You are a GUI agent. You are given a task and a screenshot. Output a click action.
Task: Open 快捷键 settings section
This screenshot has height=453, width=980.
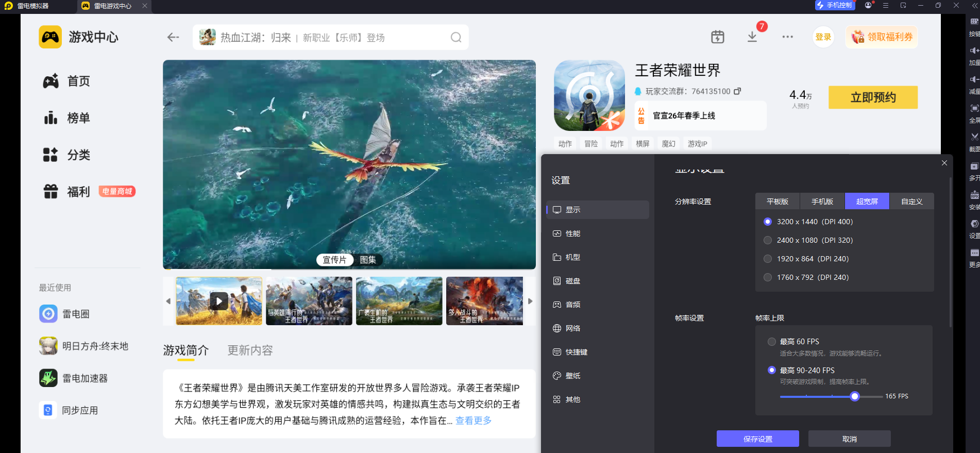pyautogui.click(x=598, y=352)
